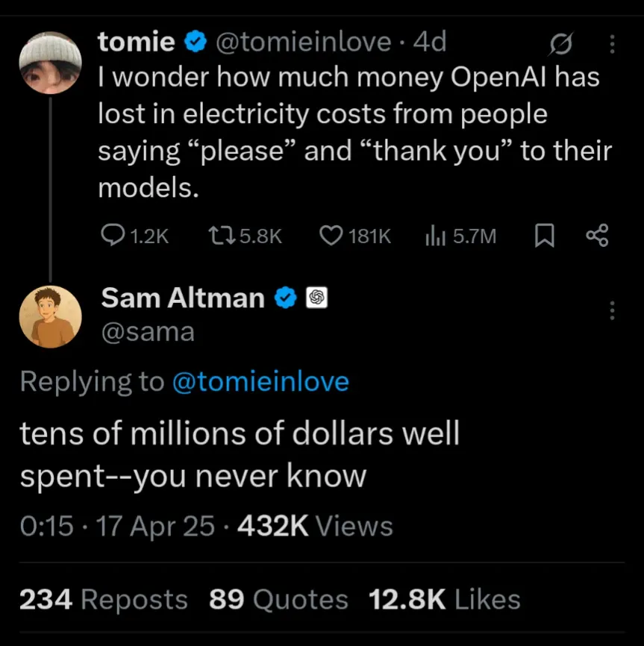This screenshot has height=646, width=644.
Task: Click the @sama handle
Action: [x=148, y=331]
